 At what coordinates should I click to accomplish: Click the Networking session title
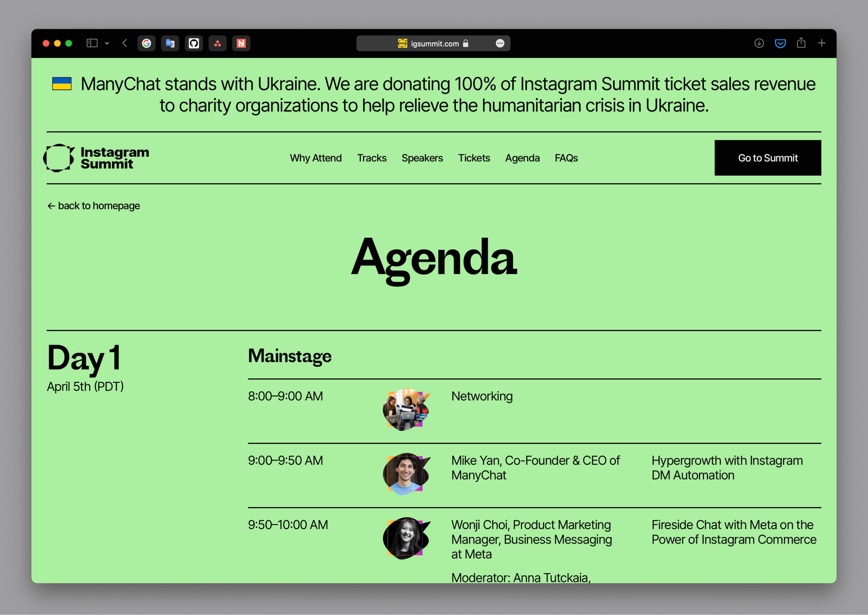(x=482, y=396)
